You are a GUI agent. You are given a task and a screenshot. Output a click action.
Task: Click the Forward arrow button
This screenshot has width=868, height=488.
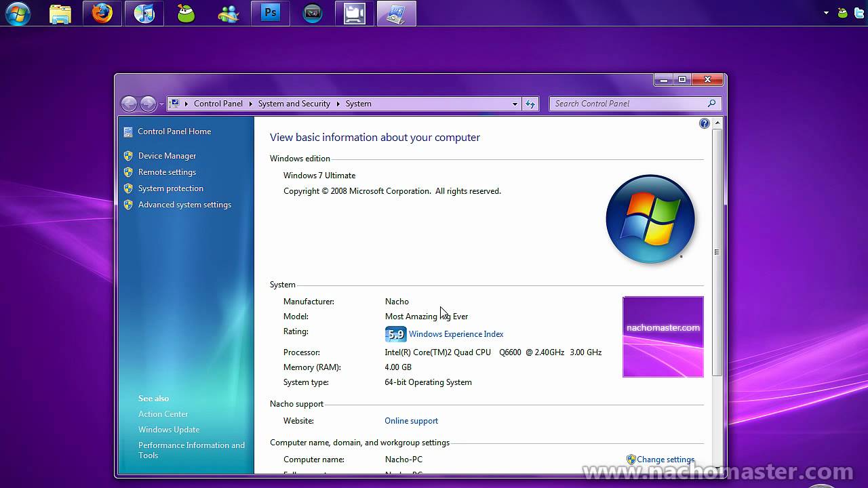[148, 104]
